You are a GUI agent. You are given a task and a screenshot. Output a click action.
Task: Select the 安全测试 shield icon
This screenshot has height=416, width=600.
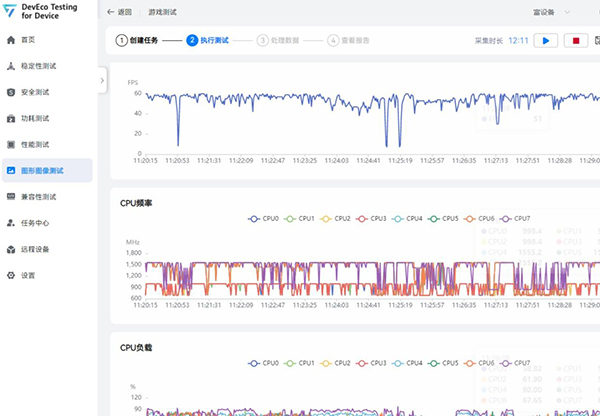click(x=11, y=92)
